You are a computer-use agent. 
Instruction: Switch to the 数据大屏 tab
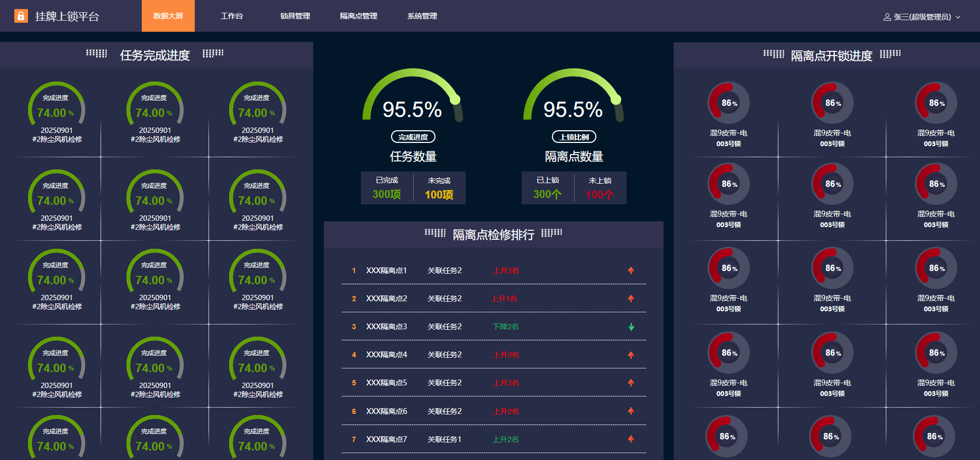tap(168, 16)
